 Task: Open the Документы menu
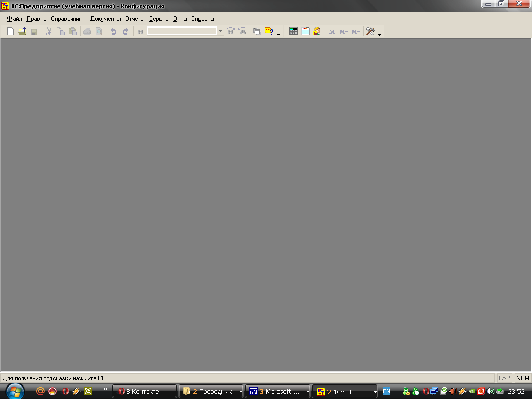tap(105, 19)
